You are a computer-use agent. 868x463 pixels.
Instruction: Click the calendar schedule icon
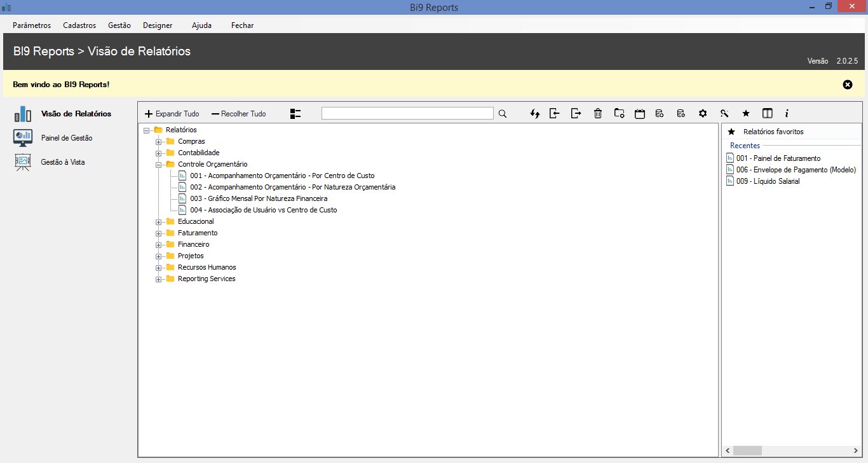[640, 114]
